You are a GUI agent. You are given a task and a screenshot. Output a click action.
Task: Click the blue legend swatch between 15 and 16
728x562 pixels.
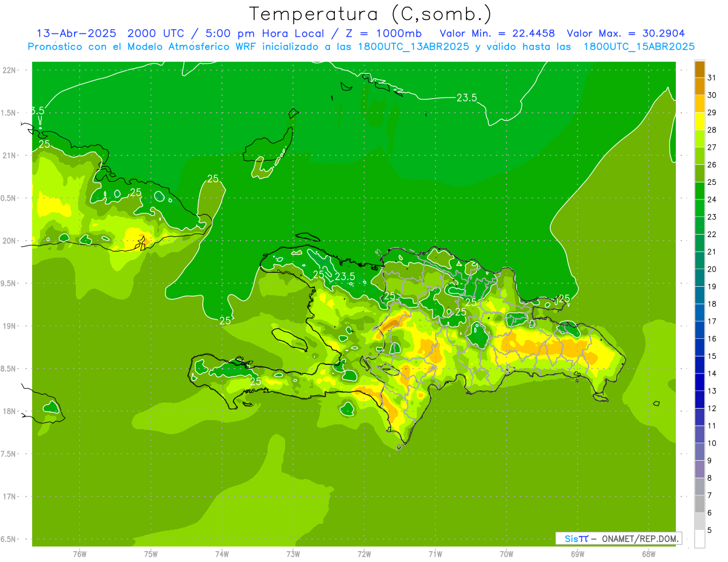pyautogui.click(x=699, y=347)
